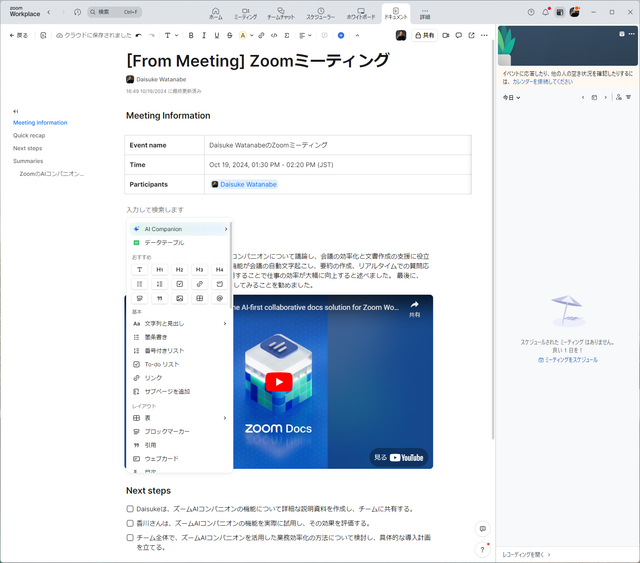Insert quote block from the recommended grid
640x563 pixels.
coord(160,298)
